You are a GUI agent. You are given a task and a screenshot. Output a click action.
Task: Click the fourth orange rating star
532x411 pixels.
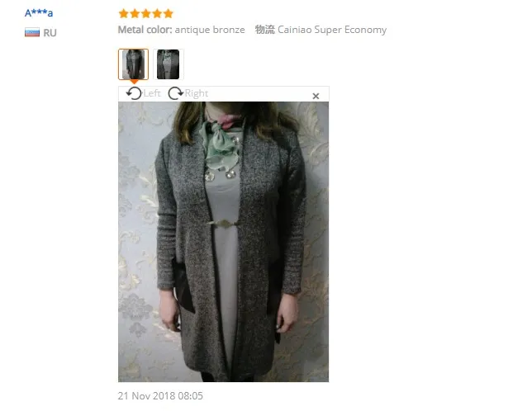tap(157, 13)
